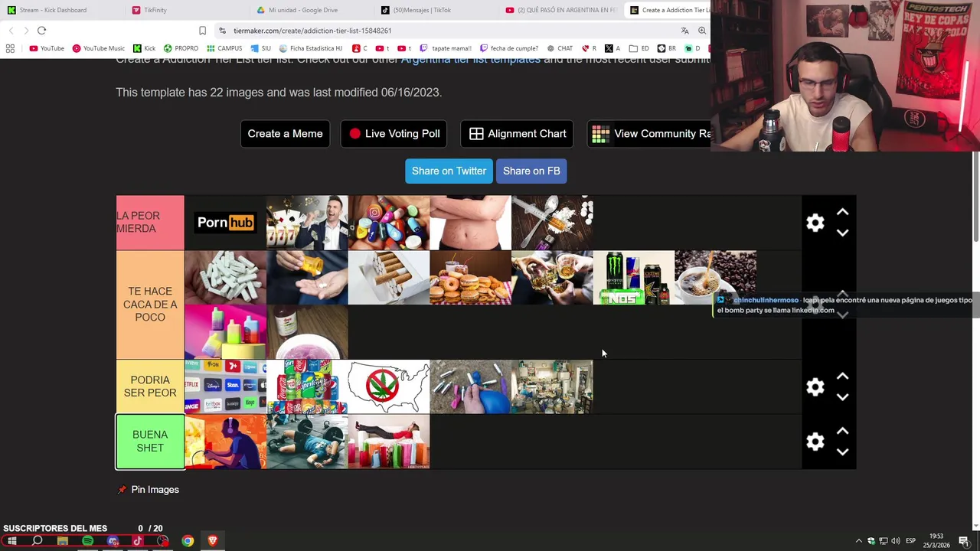The image size is (980, 551).
Task: Reload the page with refresh icon
Action: [x=41, y=31]
